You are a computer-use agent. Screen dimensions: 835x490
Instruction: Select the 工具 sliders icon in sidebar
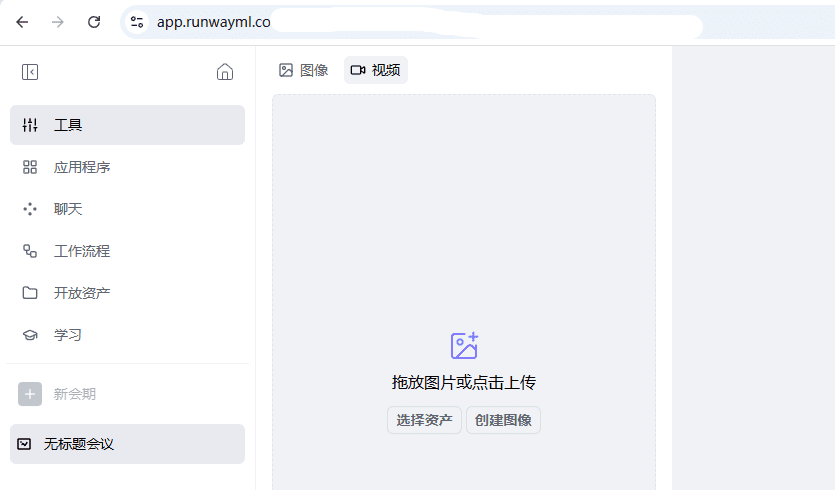coord(30,125)
